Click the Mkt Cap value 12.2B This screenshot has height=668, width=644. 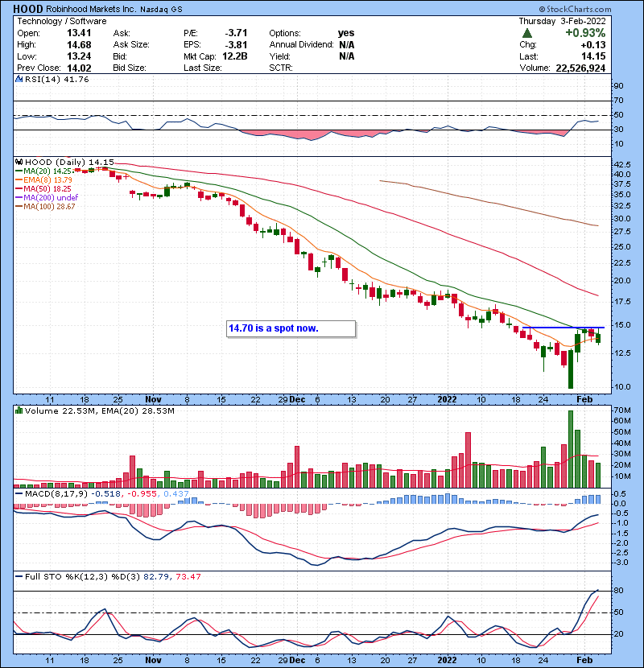click(x=235, y=56)
